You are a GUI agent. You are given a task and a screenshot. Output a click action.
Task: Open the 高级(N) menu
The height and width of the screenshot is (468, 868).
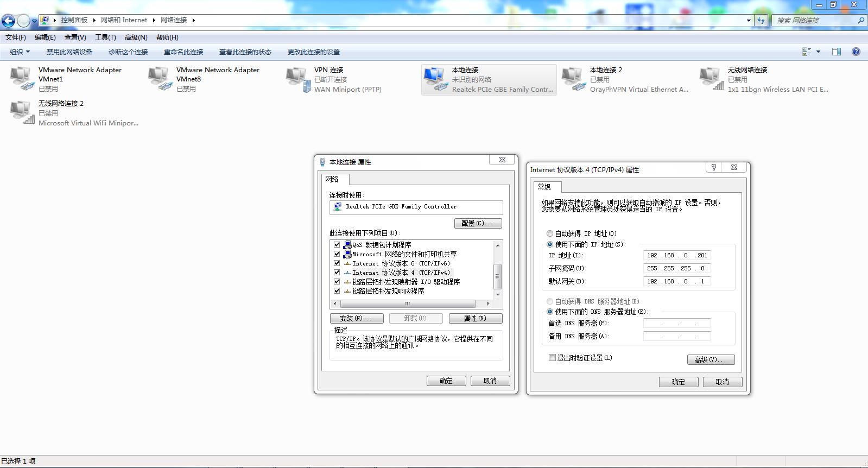pyautogui.click(x=136, y=37)
